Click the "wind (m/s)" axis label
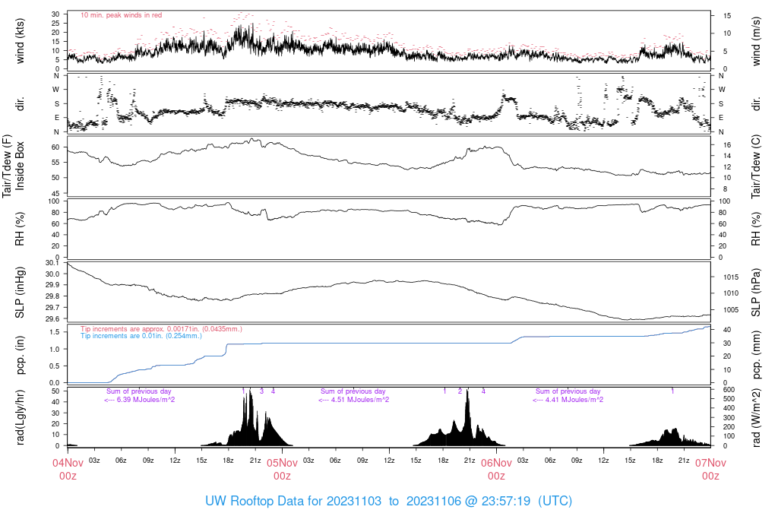The image size is (778, 532). tap(756, 41)
